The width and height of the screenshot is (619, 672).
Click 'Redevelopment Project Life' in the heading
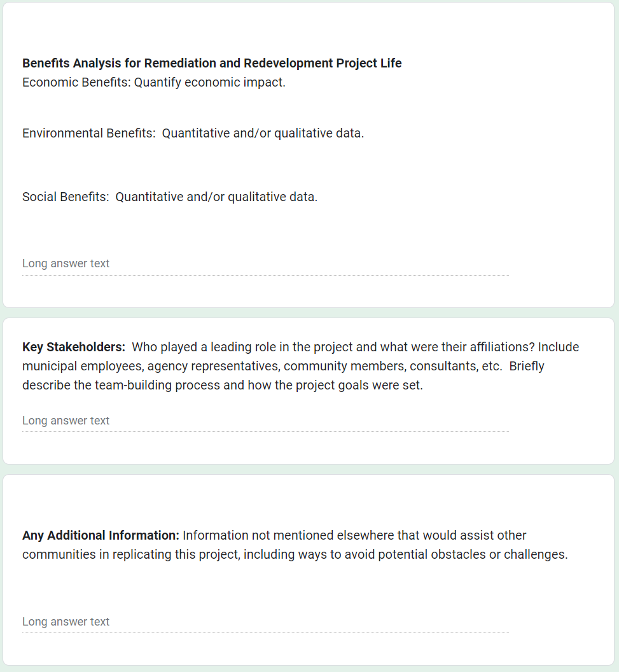pyautogui.click(x=323, y=63)
